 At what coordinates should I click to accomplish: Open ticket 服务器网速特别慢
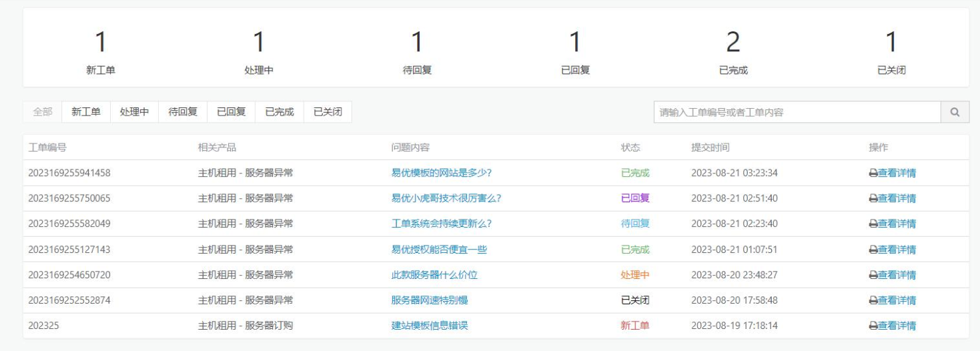[x=429, y=300]
